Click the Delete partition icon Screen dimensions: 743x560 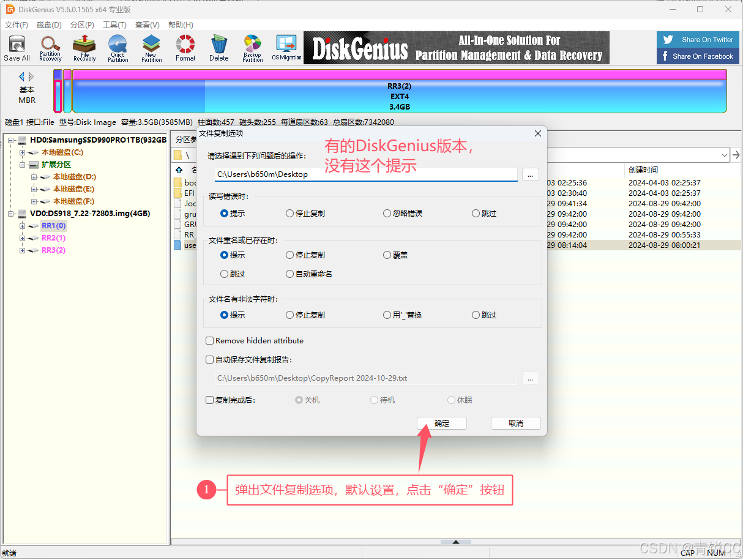point(218,48)
